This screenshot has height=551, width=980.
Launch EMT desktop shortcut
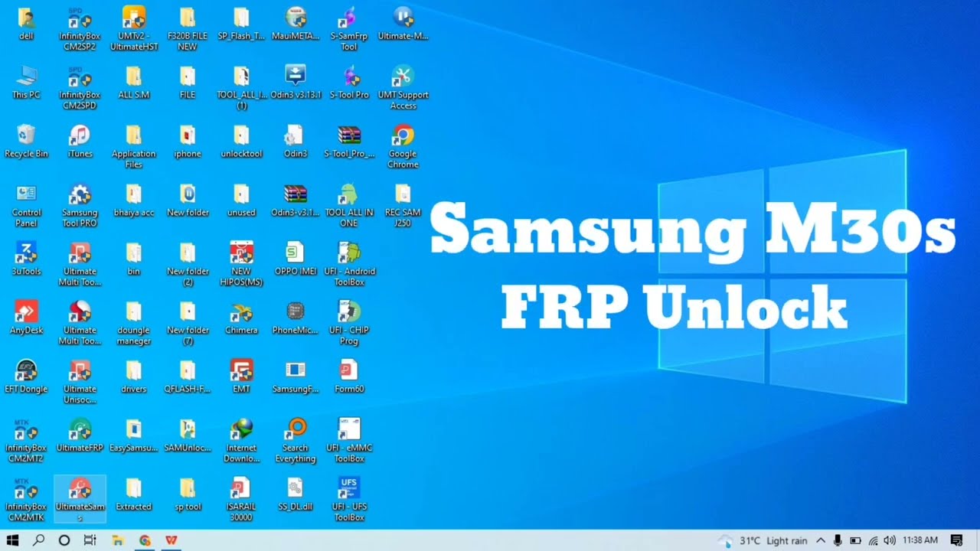point(242,377)
